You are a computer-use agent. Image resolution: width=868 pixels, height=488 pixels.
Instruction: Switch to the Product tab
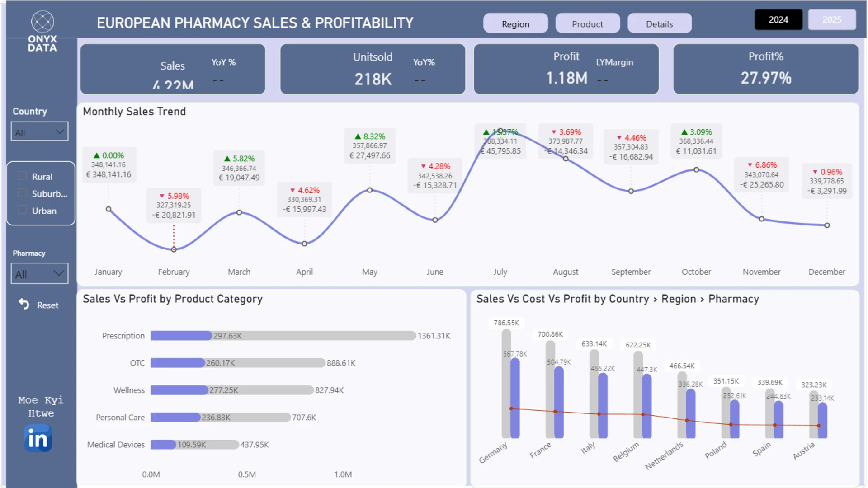587,23
